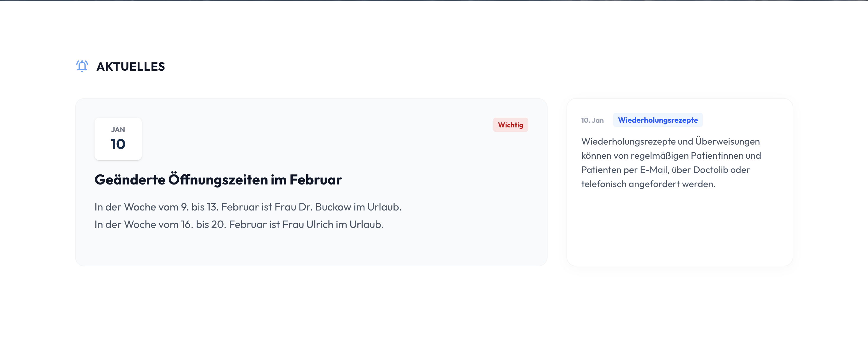Click empty area below text in Wiederholungsrezepte card
Image resolution: width=868 pixels, height=345 pixels.
679,229
